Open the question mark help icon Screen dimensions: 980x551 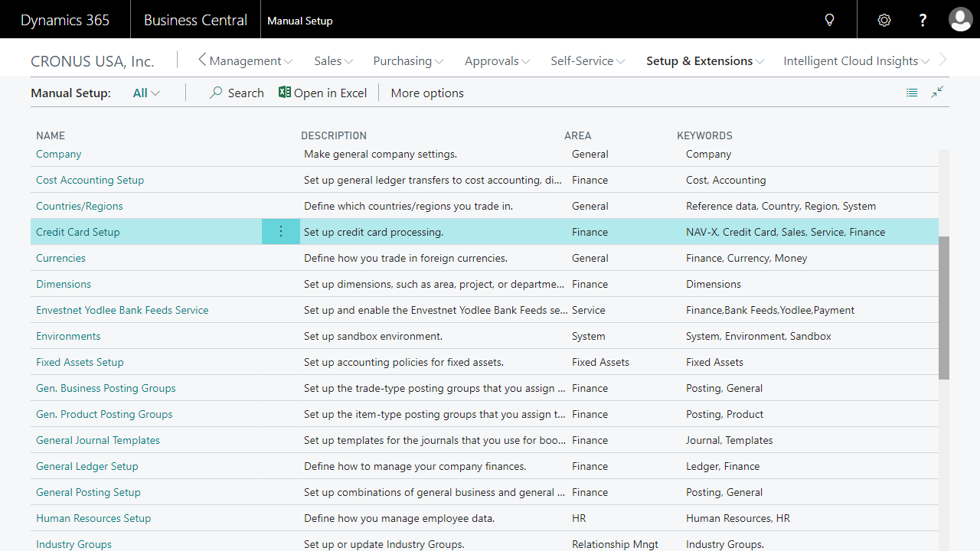point(923,20)
